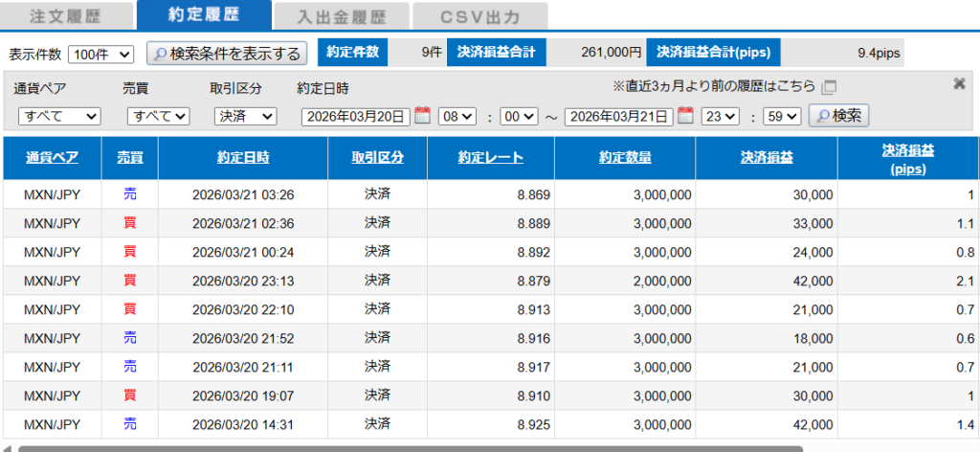Open the 売買 filter dropdown

tap(158, 117)
